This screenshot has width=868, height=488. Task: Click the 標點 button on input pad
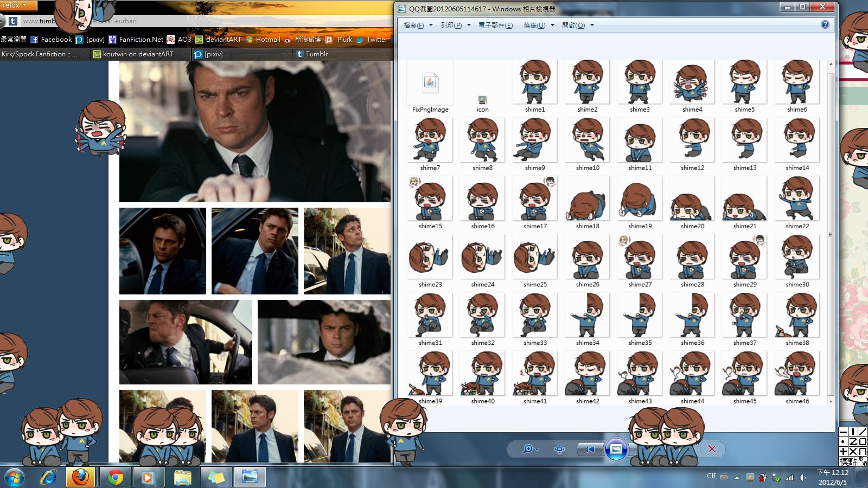pyautogui.click(x=848, y=461)
